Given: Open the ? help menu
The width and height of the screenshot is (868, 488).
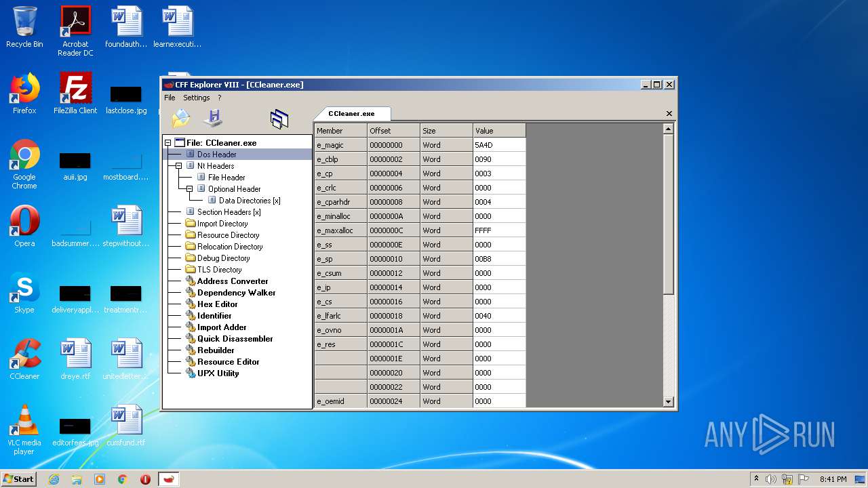Looking at the screenshot, I should [219, 98].
